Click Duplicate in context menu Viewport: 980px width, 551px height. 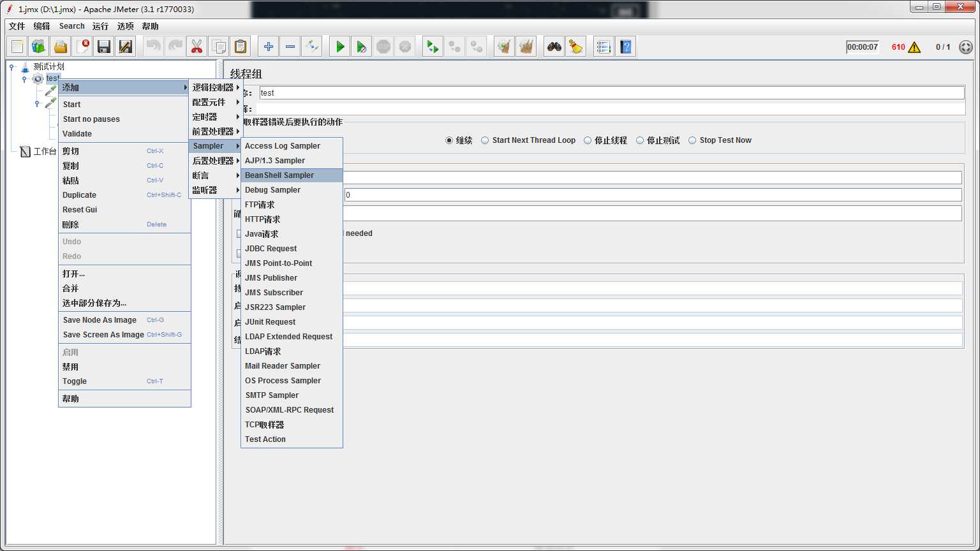124,195
